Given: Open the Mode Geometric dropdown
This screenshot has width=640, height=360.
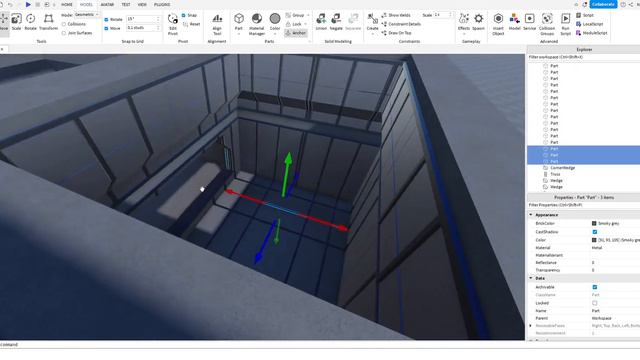Looking at the screenshot, I should (87, 15).
